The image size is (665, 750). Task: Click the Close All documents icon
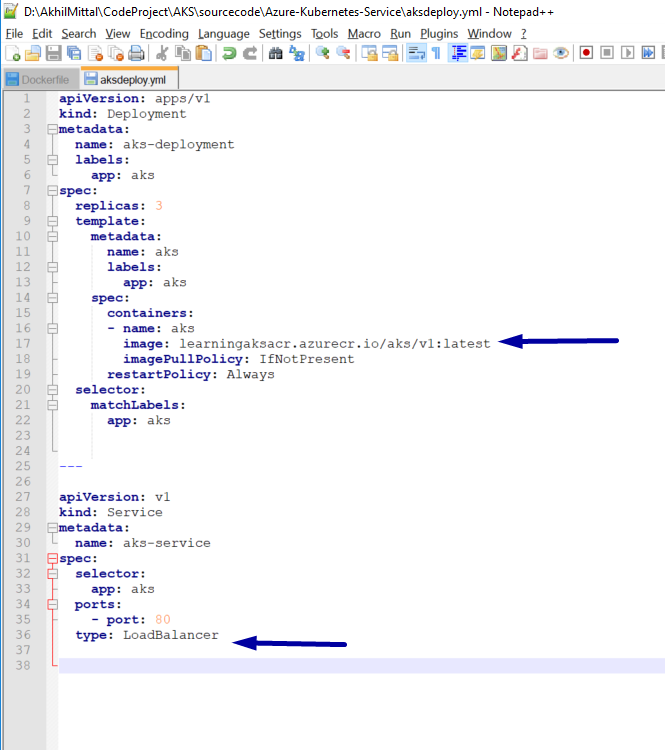[116, 53]
